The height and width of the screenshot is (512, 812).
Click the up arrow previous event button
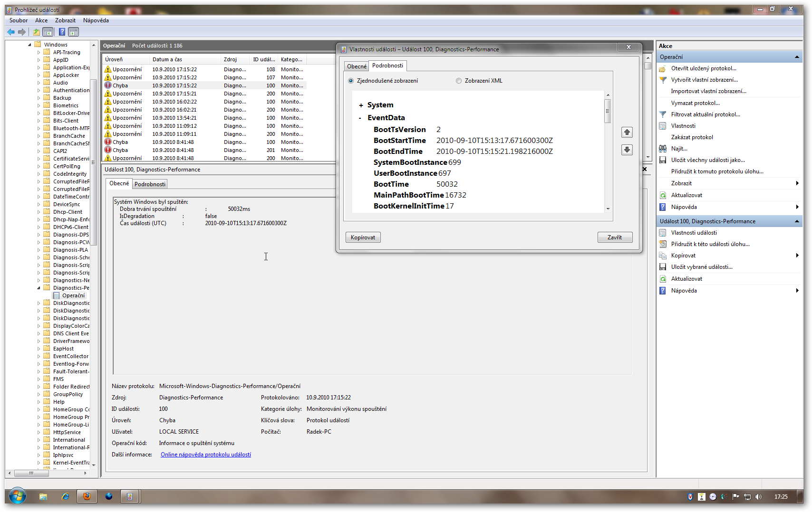(x=627, y=133)
